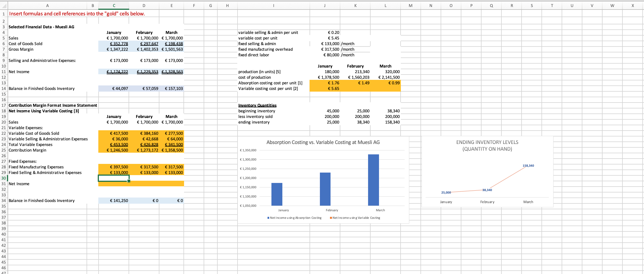644x274 pixels.
Task: Select gold cell showing € 64,000
Action: click(x=171, y=139)
